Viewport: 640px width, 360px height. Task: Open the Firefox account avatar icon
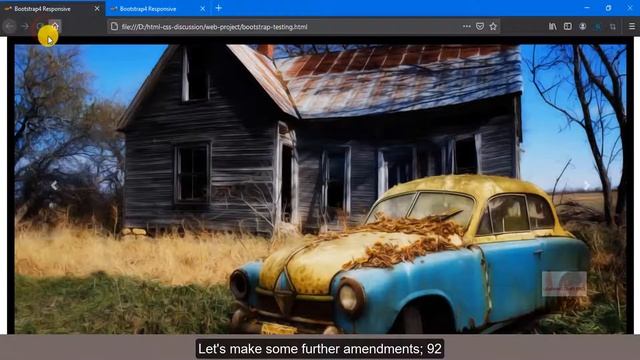582,27
